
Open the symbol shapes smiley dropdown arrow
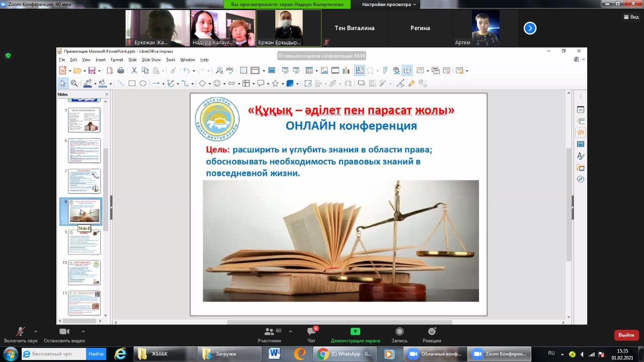(224, 84)
